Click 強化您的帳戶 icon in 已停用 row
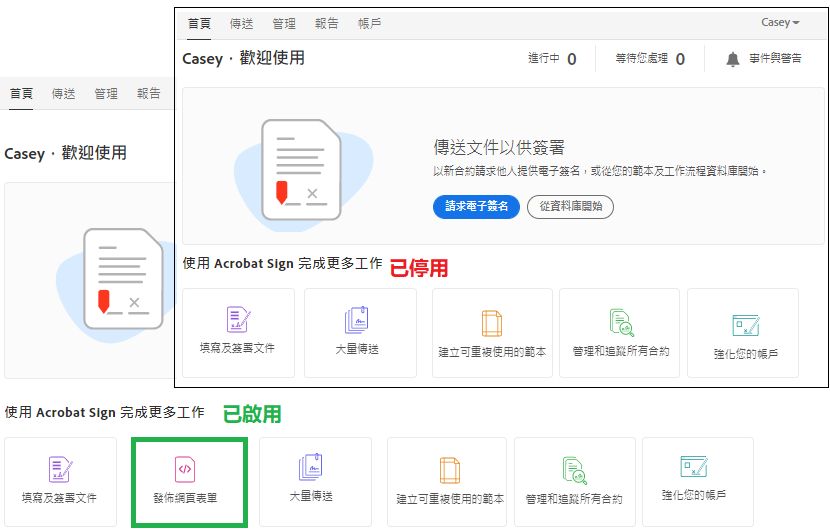Viewport: 830px width, 531px height. coord(746,325)
